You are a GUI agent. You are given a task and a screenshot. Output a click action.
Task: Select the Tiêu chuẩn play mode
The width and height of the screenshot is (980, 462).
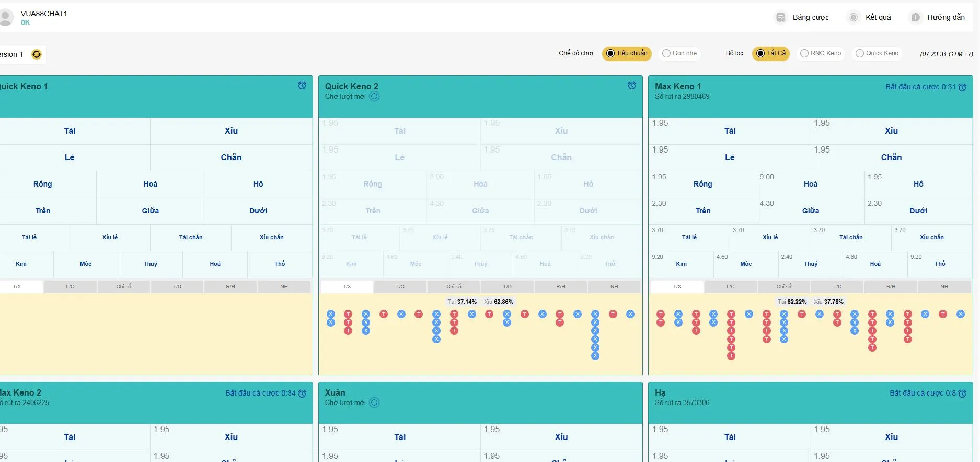[x=626, y=53]
